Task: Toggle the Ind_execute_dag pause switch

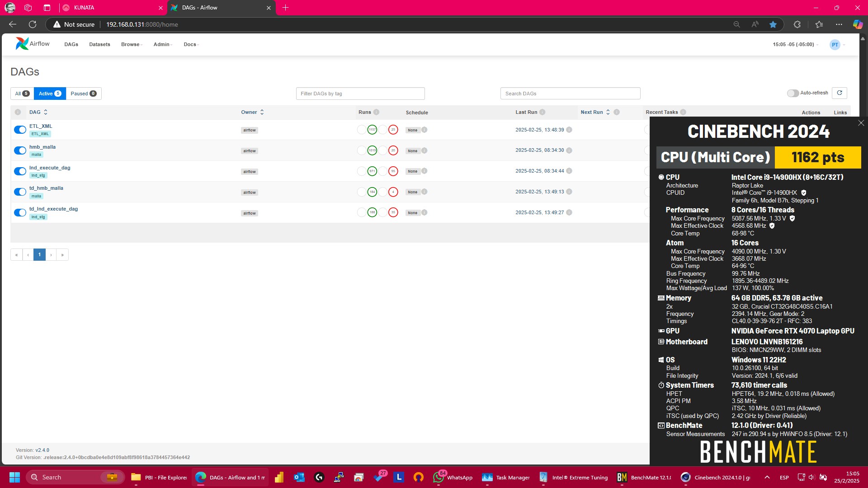Action: 20,171
